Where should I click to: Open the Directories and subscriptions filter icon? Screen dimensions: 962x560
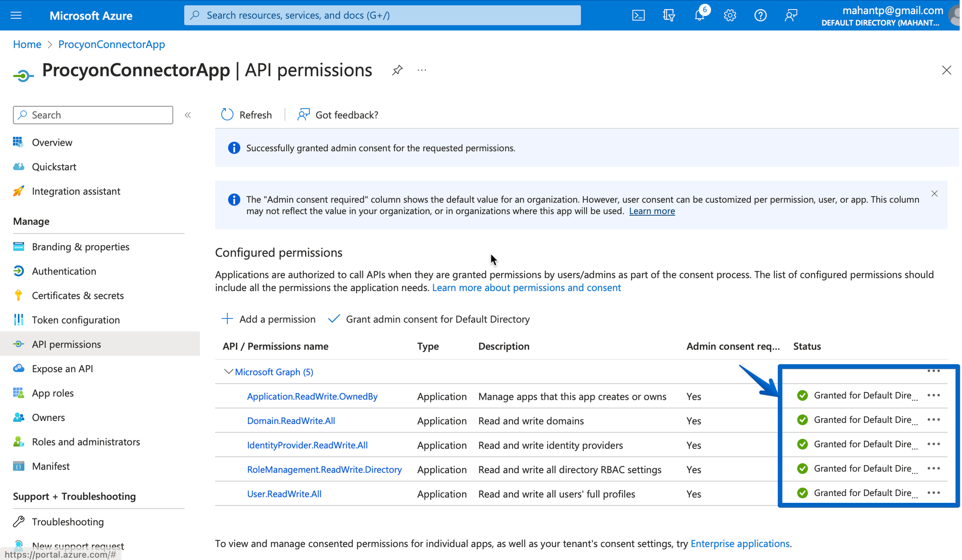pyautogui.click(x=668, y=15)
